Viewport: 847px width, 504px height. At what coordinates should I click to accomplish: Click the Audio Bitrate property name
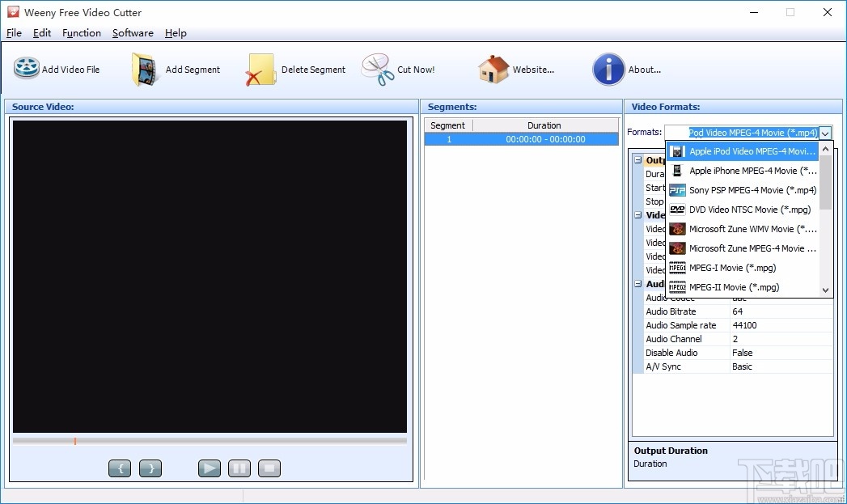click(671, 311)
